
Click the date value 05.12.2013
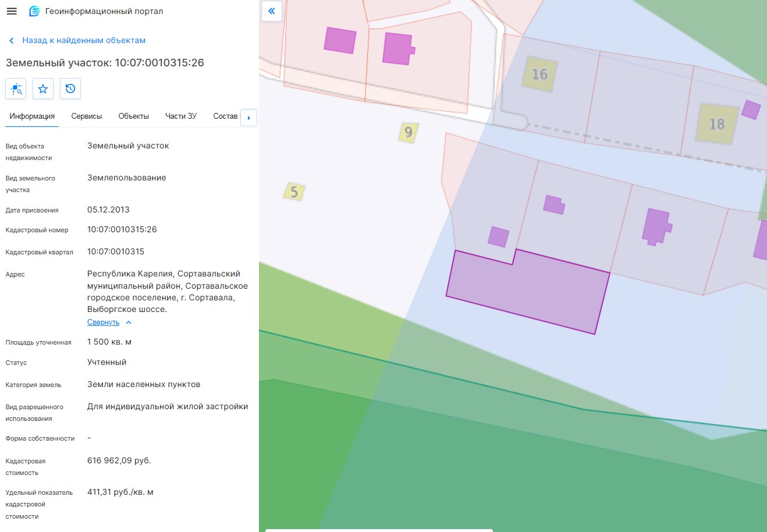[108, 210]
